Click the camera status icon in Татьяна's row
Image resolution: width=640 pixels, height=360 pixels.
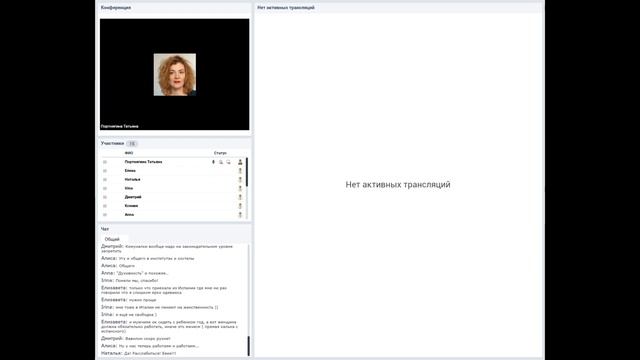click(221, 162)
